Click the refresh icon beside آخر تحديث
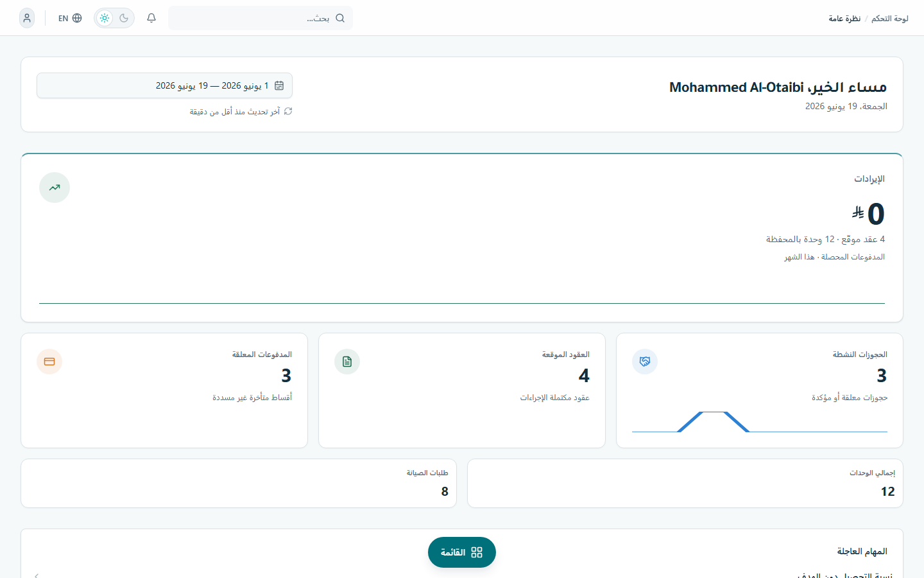Viewport: 924px width, 578px height. 288,111
